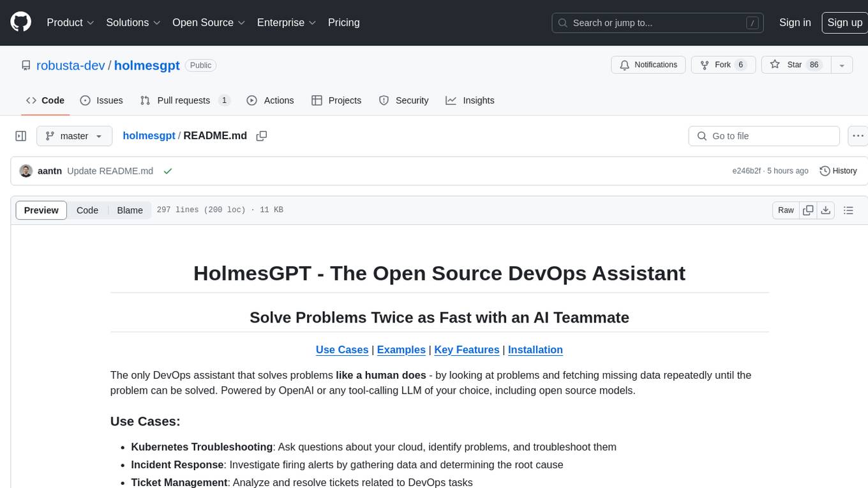Switch to the Code tab

tap(45, 100)
